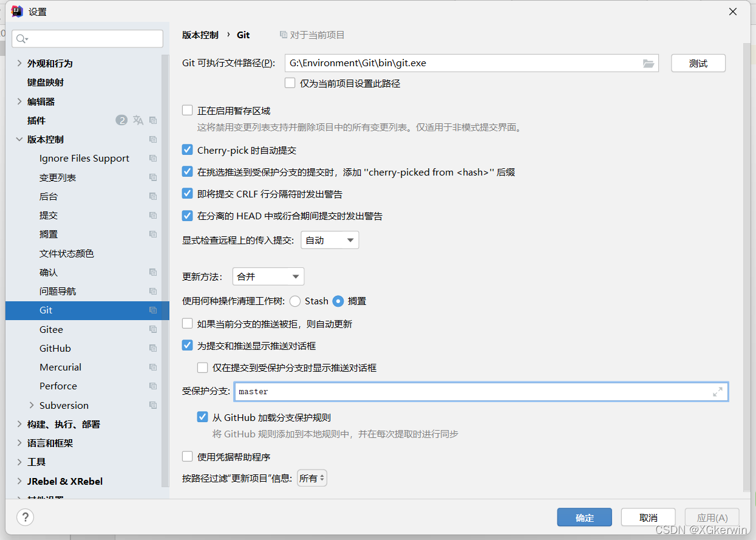
Task: Click the expand icon in protected branches field
Action: [x=718, y=392]
